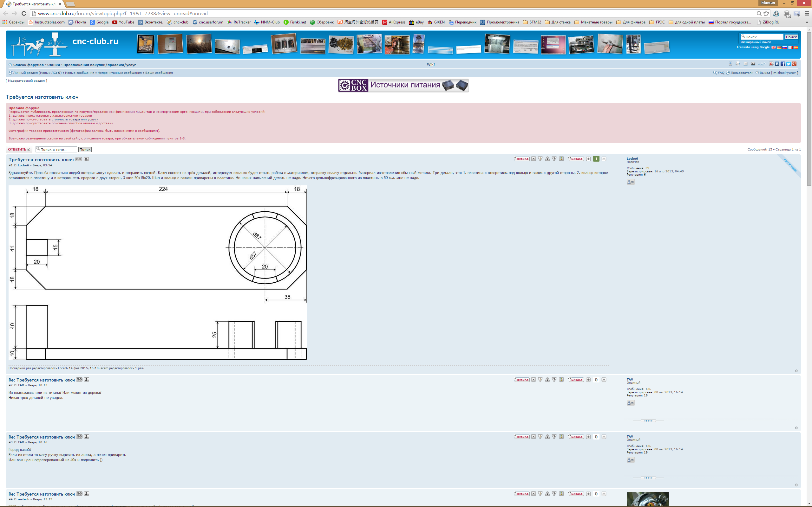Click ЦИТАТА quote button on first post
Viewport: 812px width, 507px height.
[x=576, y=159]
